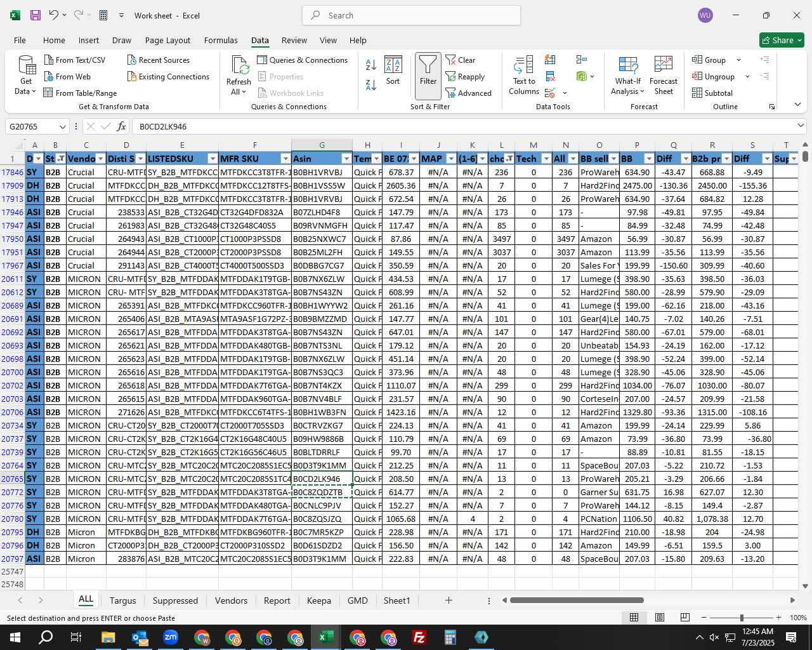Select the Targus sheet tab
This screenshot has width=812, height=650.
[123, 600]
